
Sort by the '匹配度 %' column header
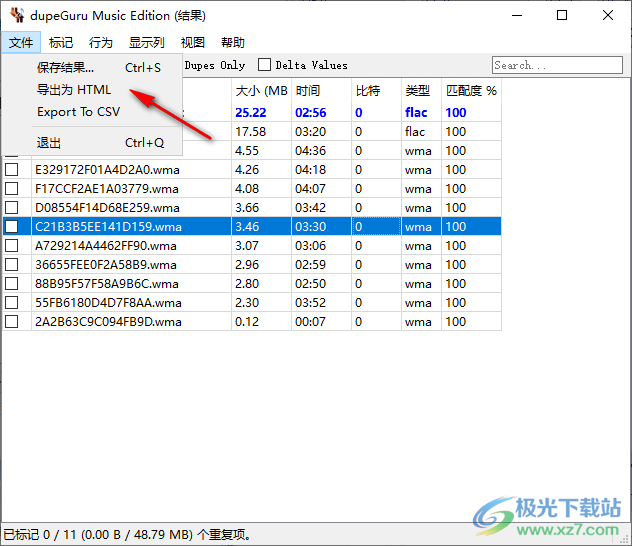click(x=470, y=90)
